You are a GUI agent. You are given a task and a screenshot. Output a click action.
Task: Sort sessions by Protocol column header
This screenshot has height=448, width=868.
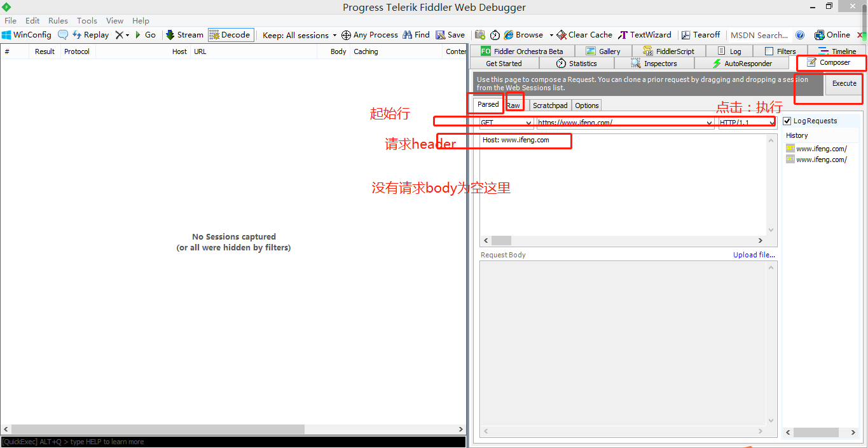pos(77,51)
